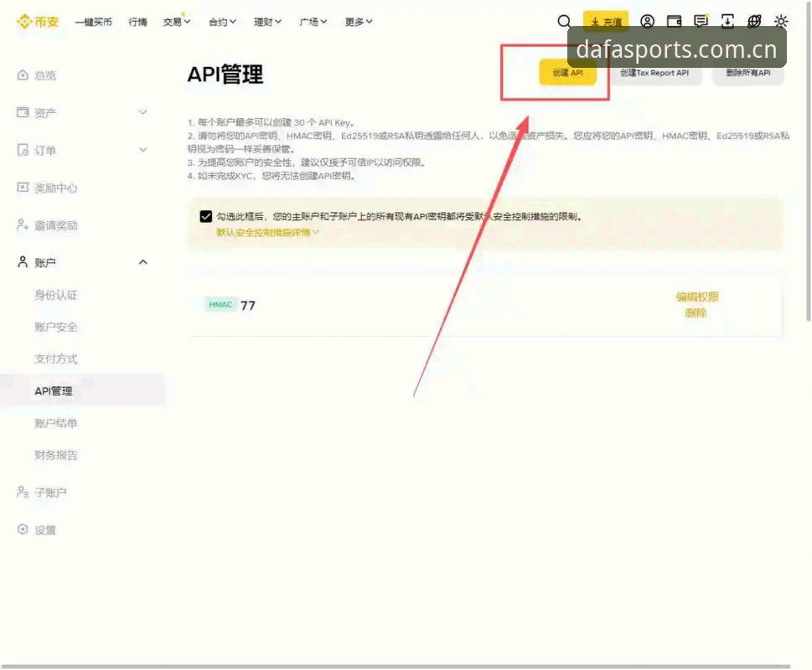Open 邀请奖励 in sidebar
This screenshot has width=812, height=670.
tap(56, 225)
